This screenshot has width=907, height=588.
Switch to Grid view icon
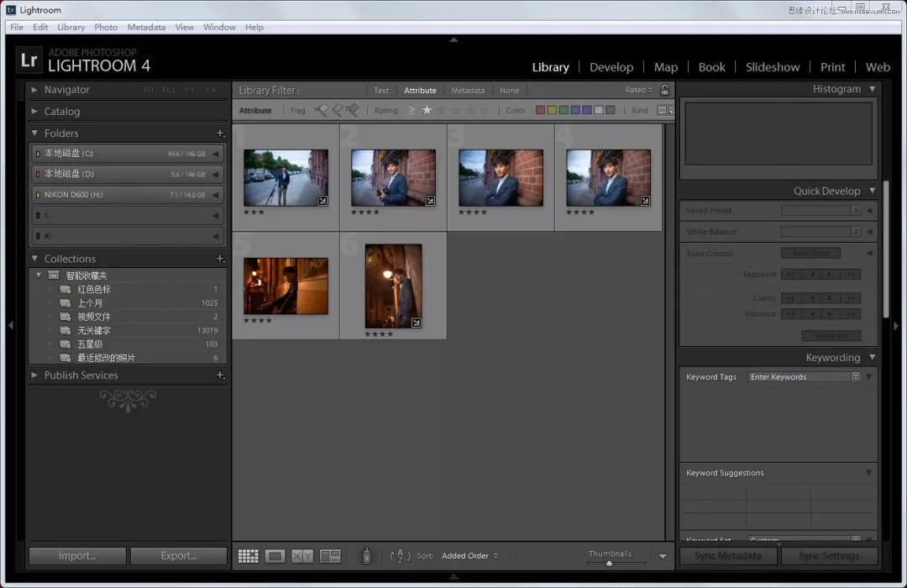point(248,556)
